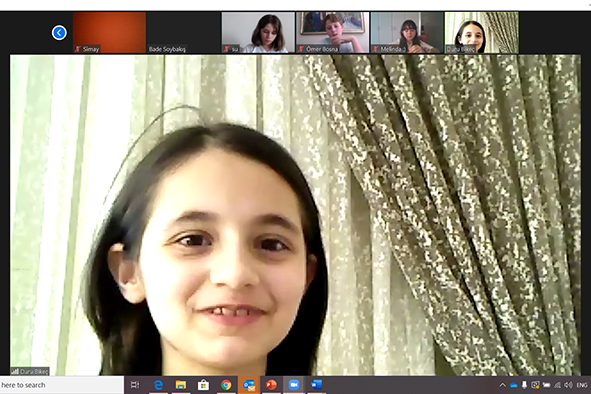Viewport: 591px width, 394px height.
Task: Open File Explorer from the taskbar
Action: 181,385
